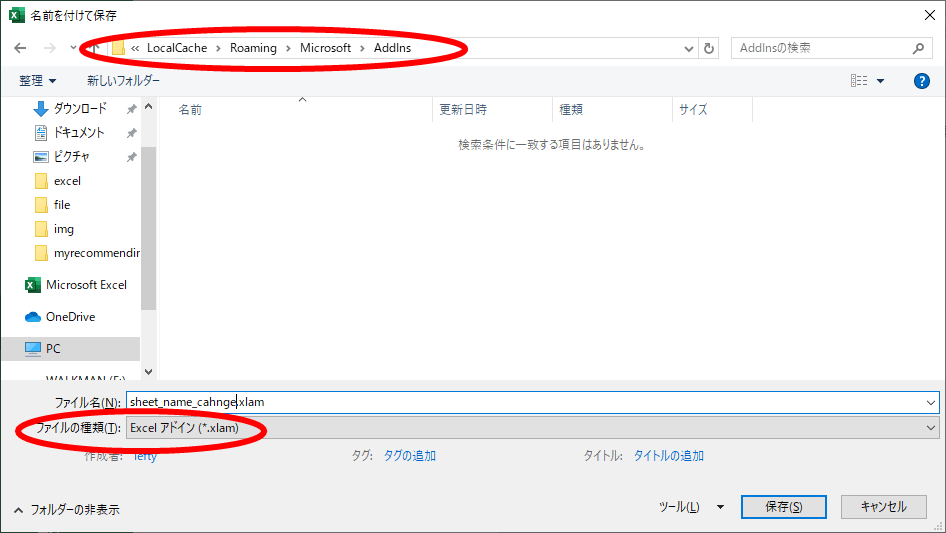Change the view layout icon
Screen dimensions: 946x533
[858, 81]
